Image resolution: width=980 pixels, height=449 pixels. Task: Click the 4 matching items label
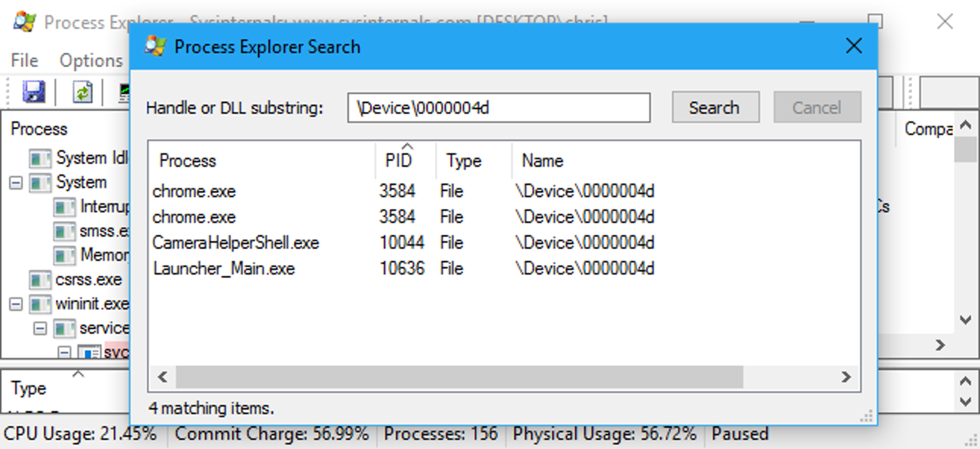212,407
